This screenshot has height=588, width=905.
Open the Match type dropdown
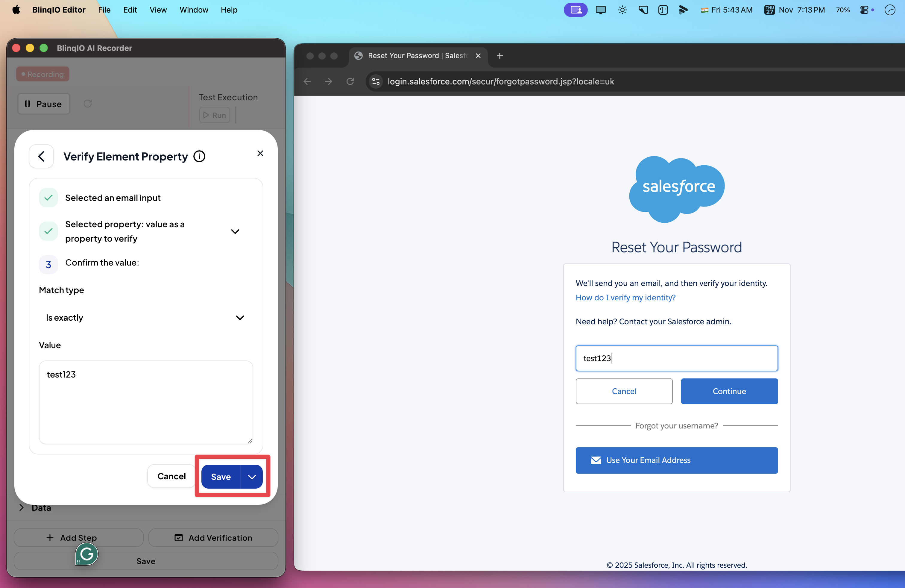pos(146,318)
